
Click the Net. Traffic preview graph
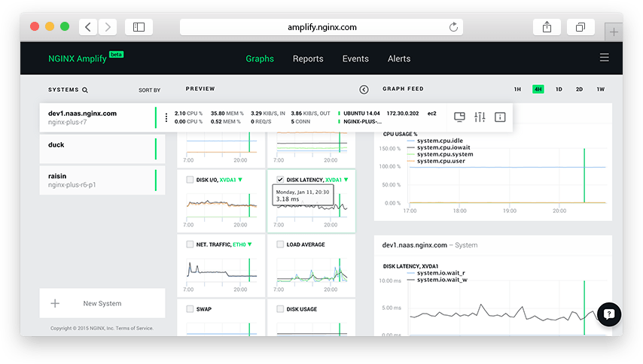point(221,271)
